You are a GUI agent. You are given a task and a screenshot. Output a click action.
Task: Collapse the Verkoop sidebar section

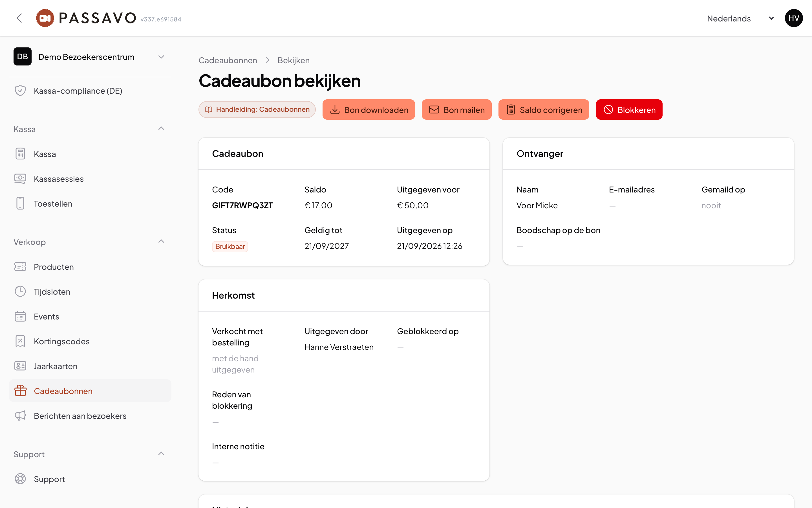[x=161, y=242]
